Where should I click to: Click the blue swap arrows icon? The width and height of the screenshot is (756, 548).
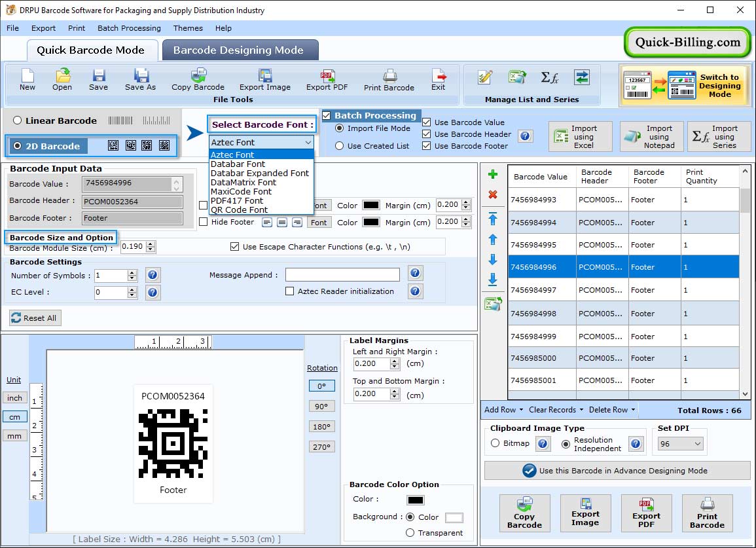(582, 77)
